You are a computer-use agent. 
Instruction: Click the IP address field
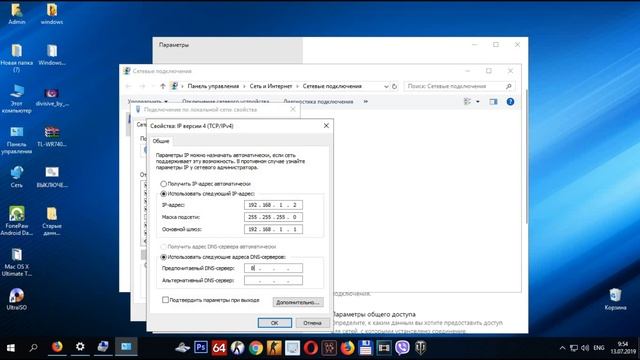pos(273,205)
